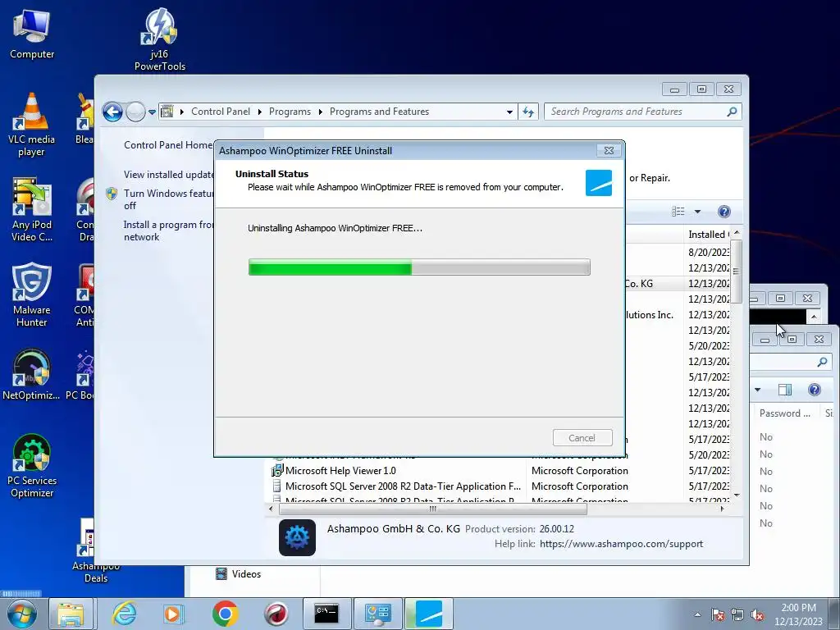
Task: Click the refresh button beside address bar
Action: click(x=528, y=112)
